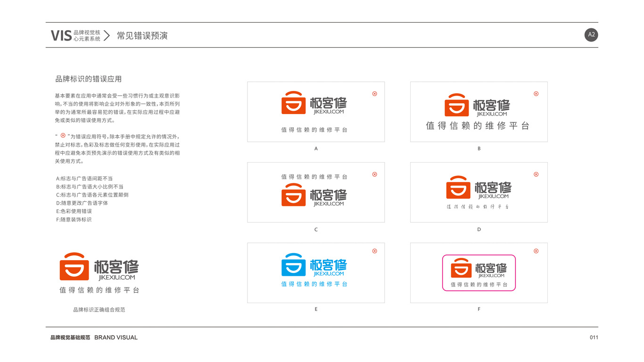Screen dimensions: 644x362
Task: Click the label F below its panel
Action: pyautogui.click(x=479, y=309)
